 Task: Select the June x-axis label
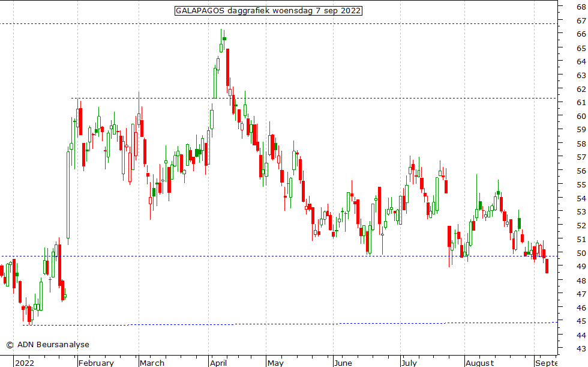[x=343, y=363]
